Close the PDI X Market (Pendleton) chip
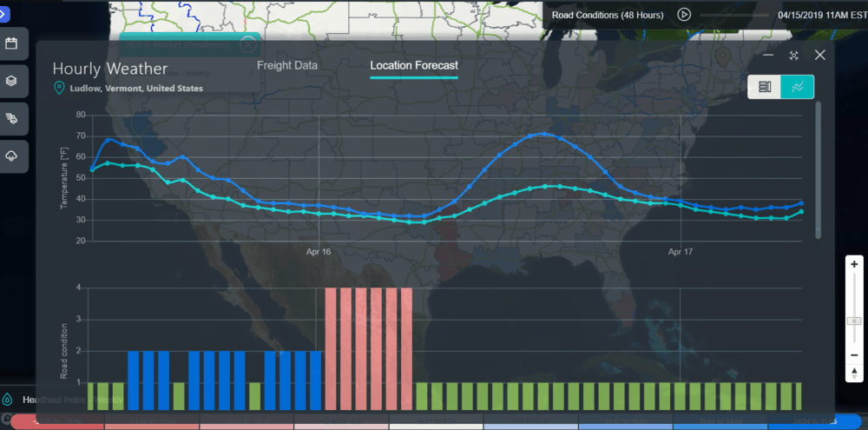This screenshot has height=430, width=868. click(x=248, y=44)
